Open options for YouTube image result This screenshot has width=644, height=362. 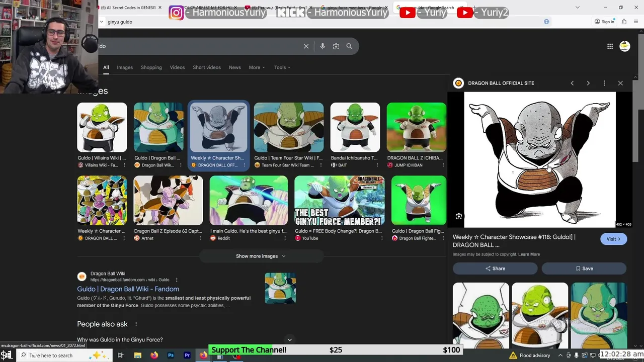(381, 238)
